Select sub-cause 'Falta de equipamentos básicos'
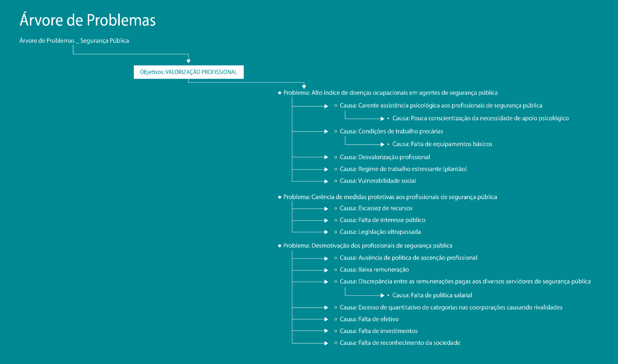This screenshot has width=618, height=364. tap(442, 144)
